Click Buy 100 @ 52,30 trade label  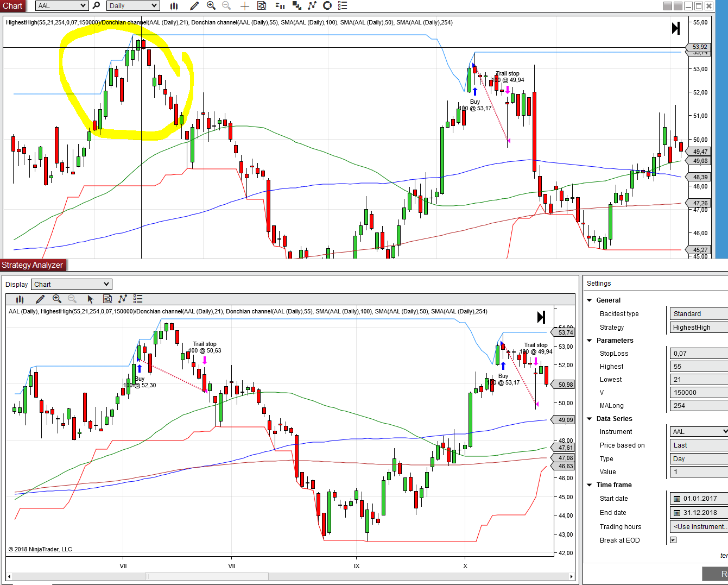140,382
